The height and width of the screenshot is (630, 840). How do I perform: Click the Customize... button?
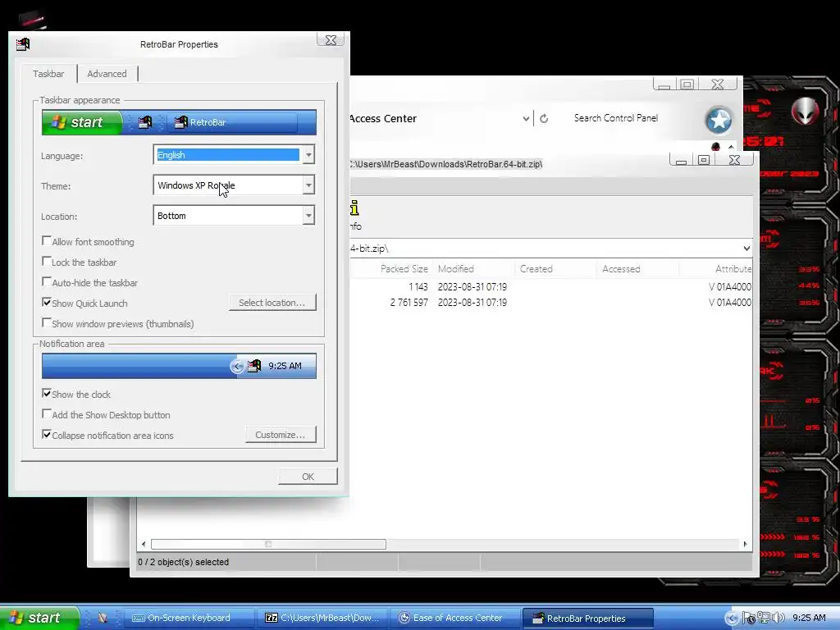[x=281, y=435]
